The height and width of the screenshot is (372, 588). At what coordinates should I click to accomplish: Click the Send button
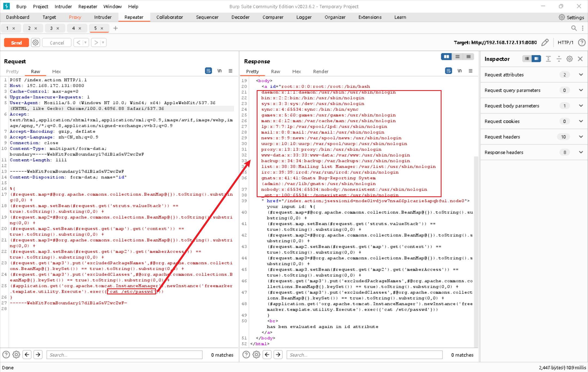[16, 42]
